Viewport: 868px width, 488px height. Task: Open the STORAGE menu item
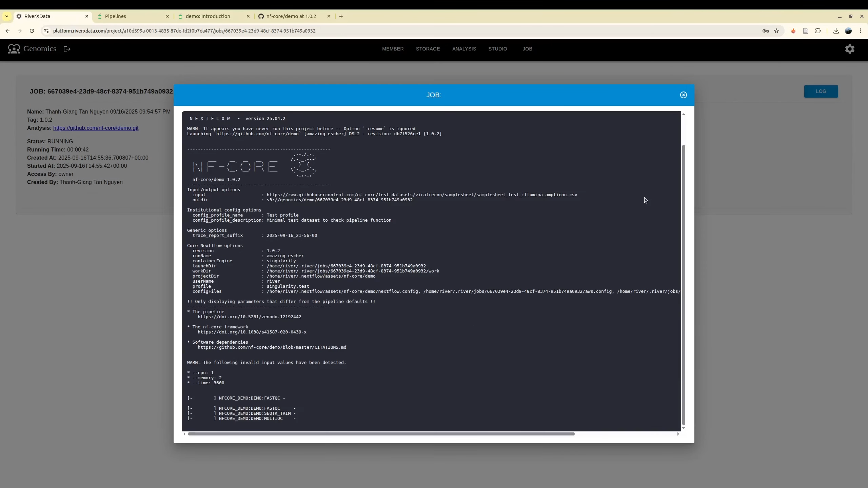[x=428, y=49]
